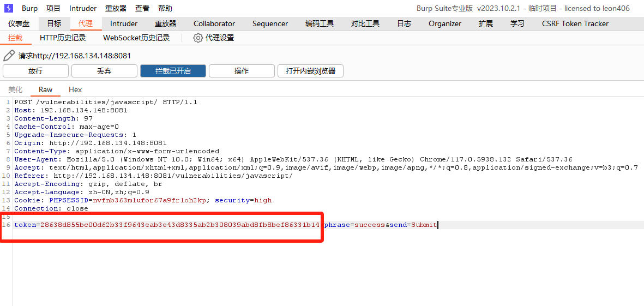Switch to the 仪表盘 tab

coord(19,24)
